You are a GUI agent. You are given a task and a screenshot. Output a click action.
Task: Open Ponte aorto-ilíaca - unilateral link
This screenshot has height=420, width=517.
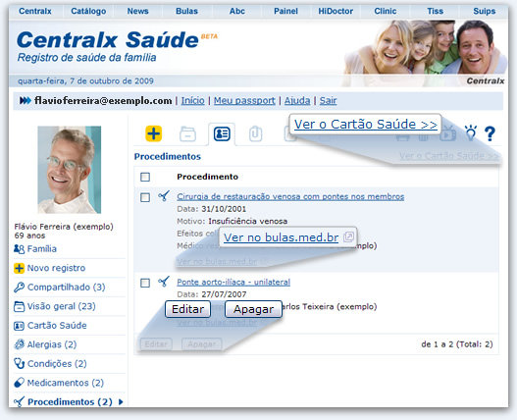(233, 282)
